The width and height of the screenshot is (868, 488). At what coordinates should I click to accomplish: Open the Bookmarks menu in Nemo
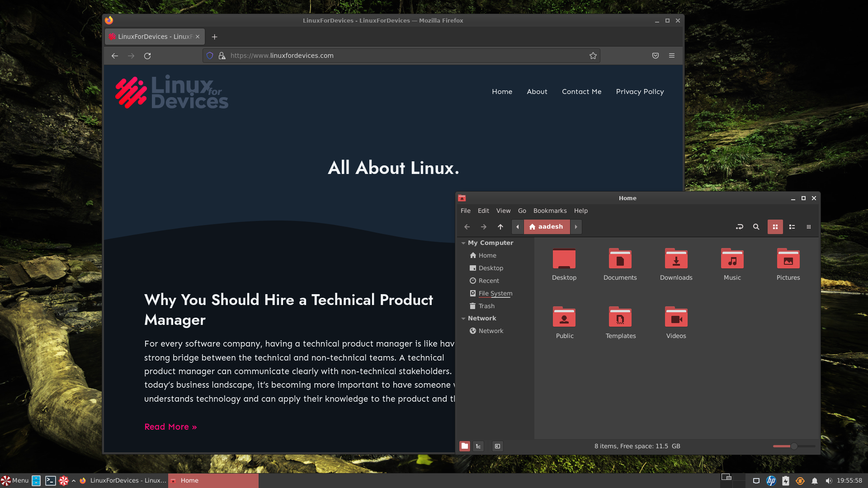550,211
